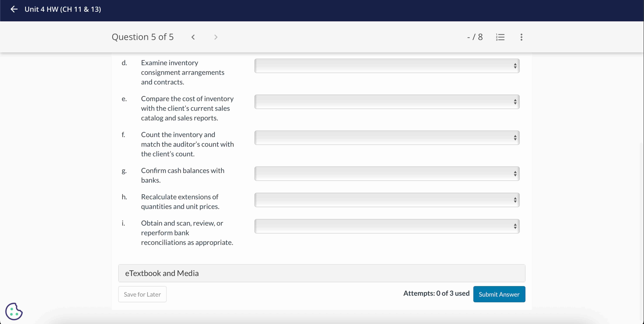Click the Save for Later button
Screen dimensions: 644x324
[x=142, y=294]
